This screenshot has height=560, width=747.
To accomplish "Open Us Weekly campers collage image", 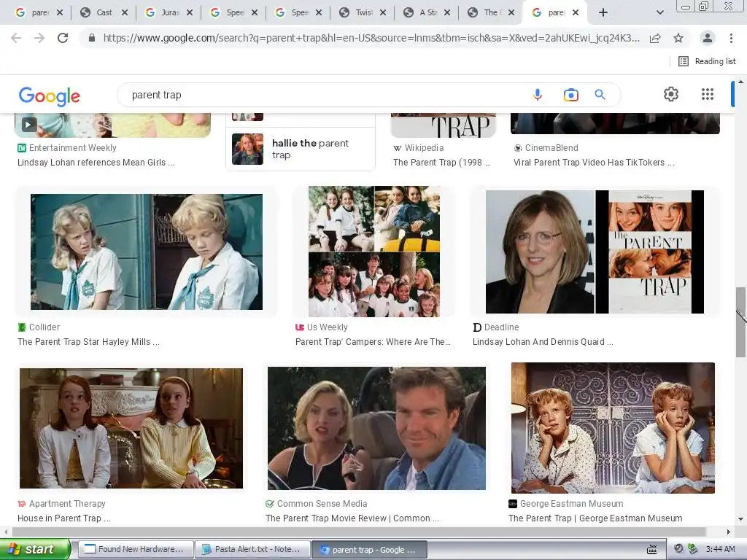I will click(x=374, y=252).
